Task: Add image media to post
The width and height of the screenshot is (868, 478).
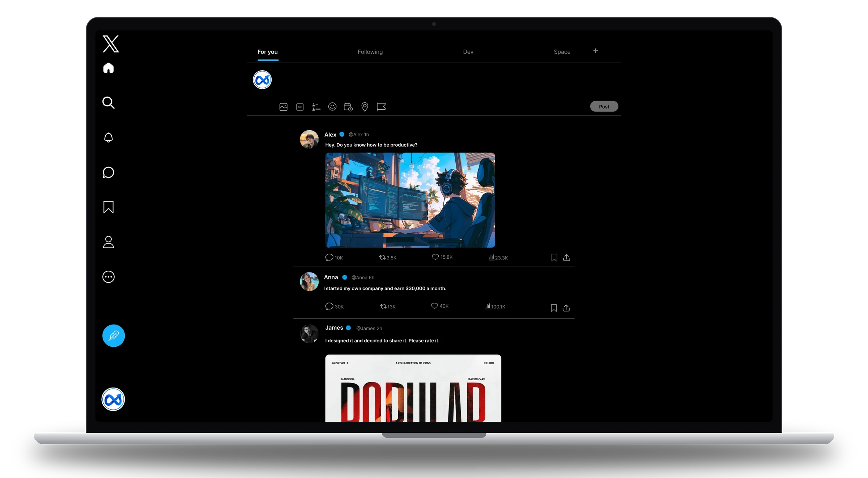Action: (284, 107)
